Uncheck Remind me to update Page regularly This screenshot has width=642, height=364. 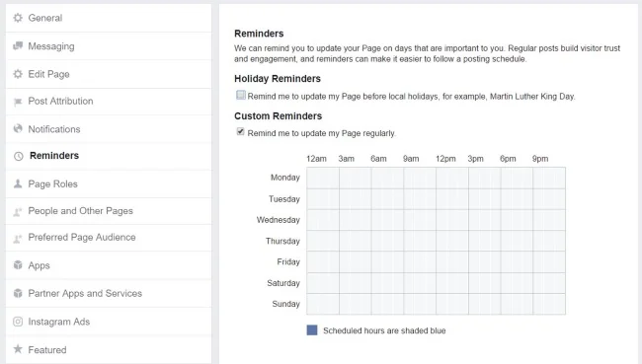pyautogui.click(x=240, y=131)
